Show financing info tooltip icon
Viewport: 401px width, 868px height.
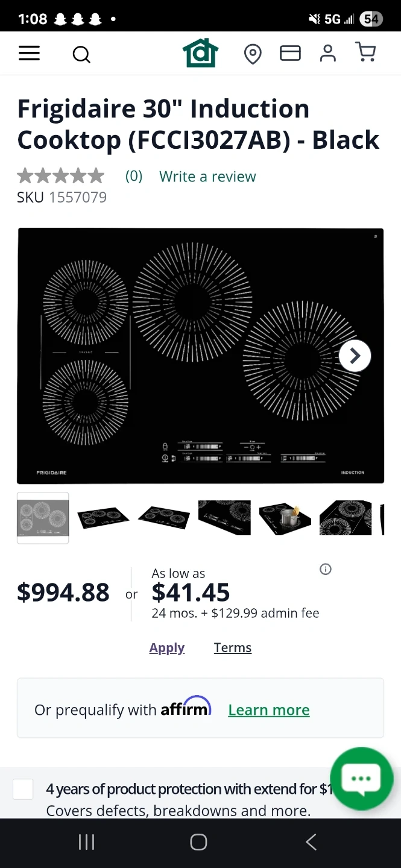coord(326,569)
